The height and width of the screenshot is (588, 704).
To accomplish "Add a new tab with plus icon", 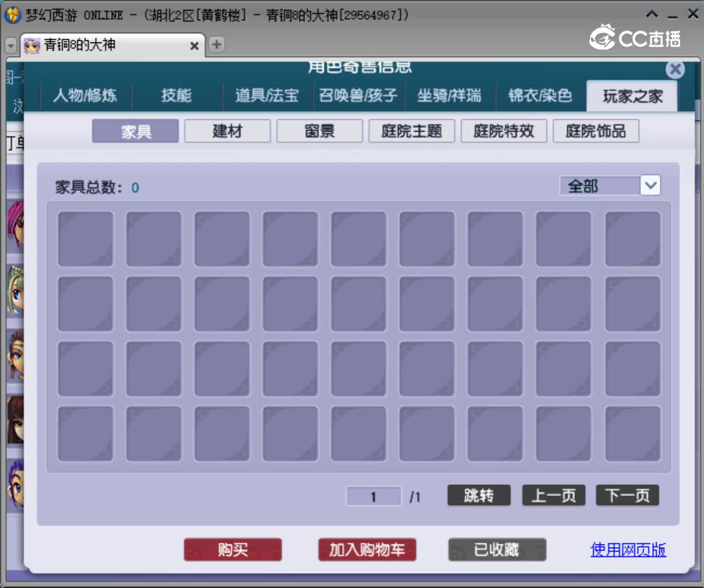I will click(x=217, y=45).
